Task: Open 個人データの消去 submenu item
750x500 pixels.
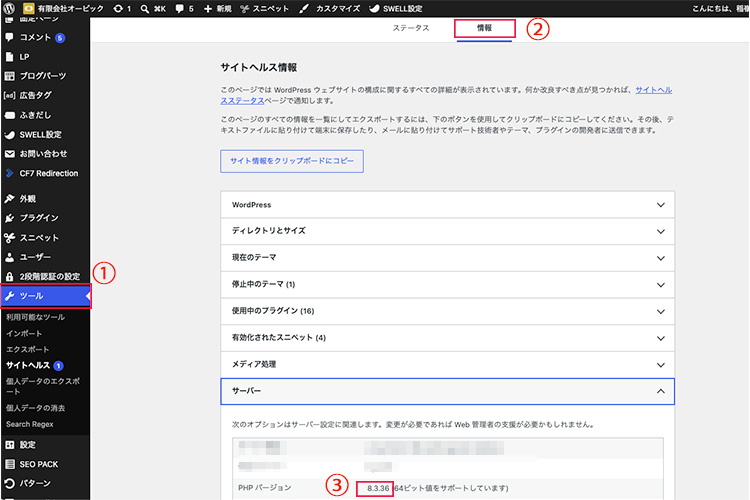Action: point(35,408)
